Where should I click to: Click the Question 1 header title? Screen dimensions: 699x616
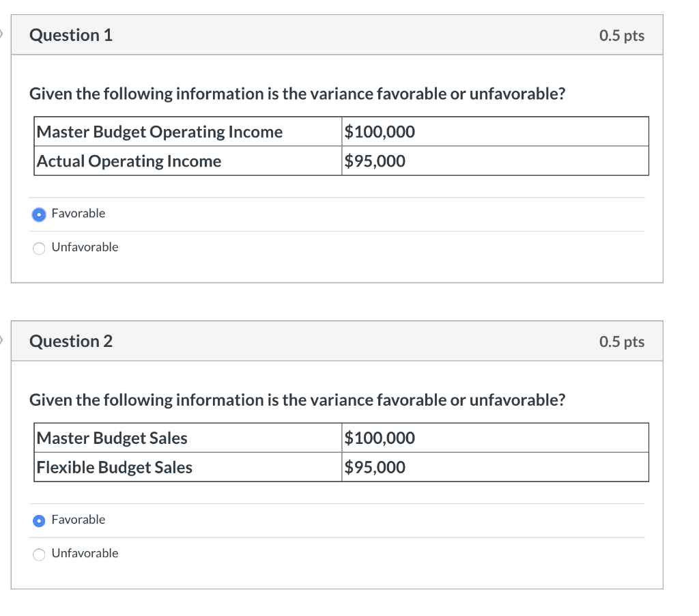[71, 36]
